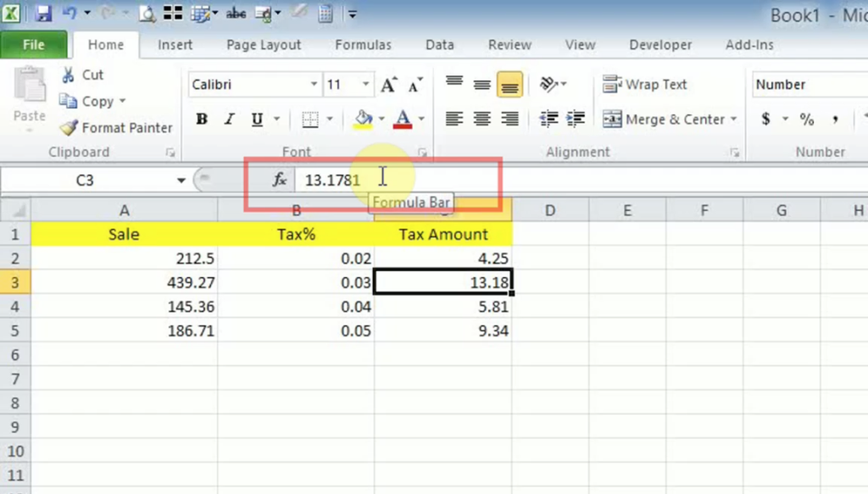Open Fill Color dropdown arrow
868x494 pixels.
point(381,119)
